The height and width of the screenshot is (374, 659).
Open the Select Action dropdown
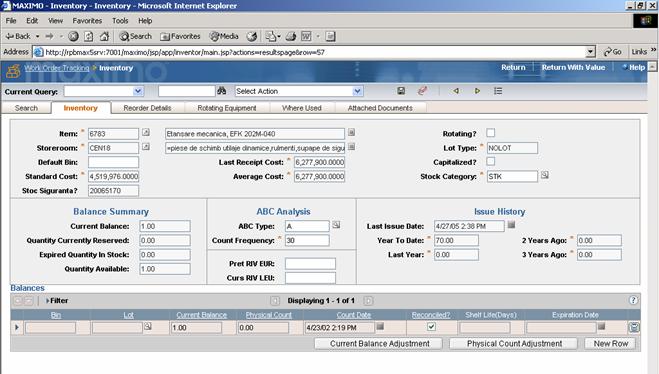pyautogui.click(x=357, y=91)
